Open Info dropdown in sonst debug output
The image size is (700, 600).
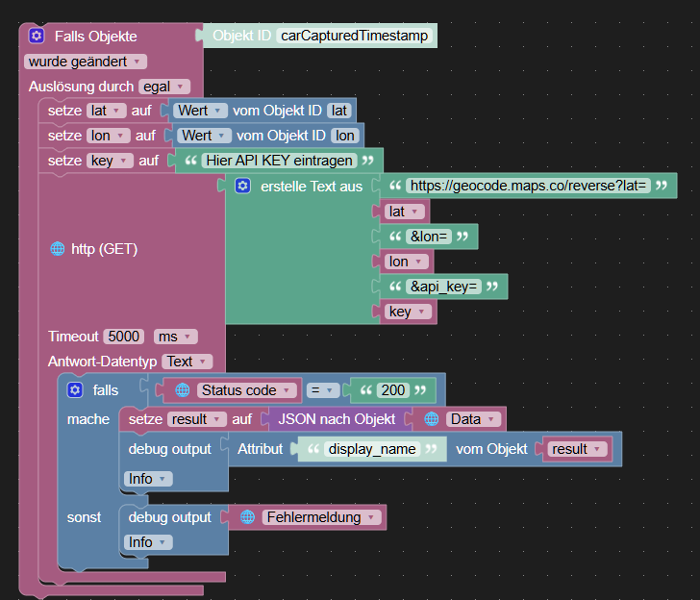[x=148, y=542]
